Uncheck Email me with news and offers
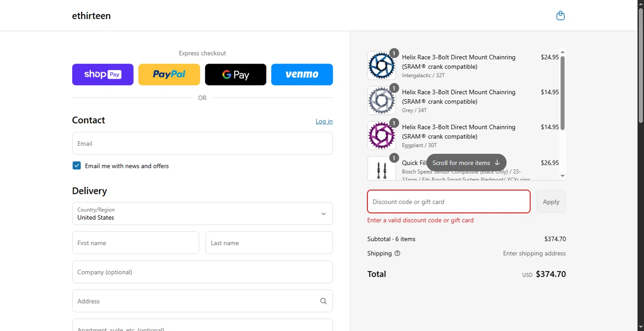The image size is (644, 331). click(76, 165)
